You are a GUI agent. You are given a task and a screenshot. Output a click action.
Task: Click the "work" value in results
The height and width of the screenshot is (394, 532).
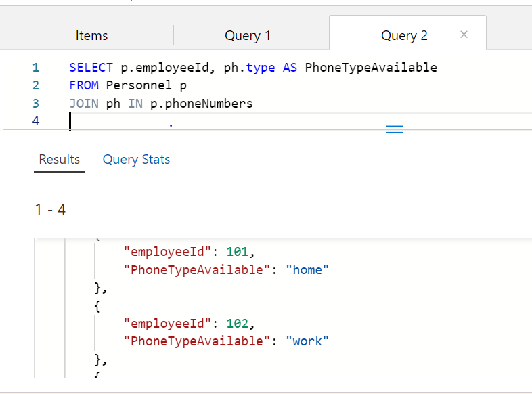pyautogui.click(x=307, y=341)
